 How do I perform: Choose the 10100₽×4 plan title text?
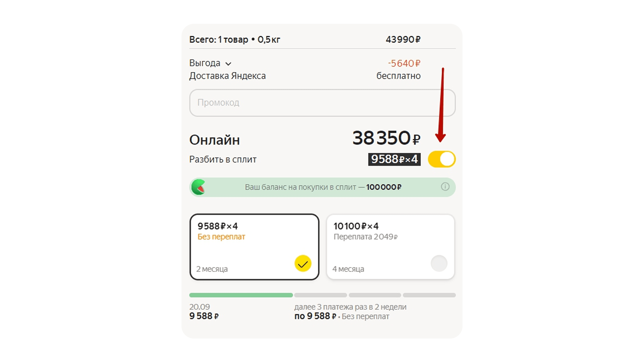click(x=356, y=226)
